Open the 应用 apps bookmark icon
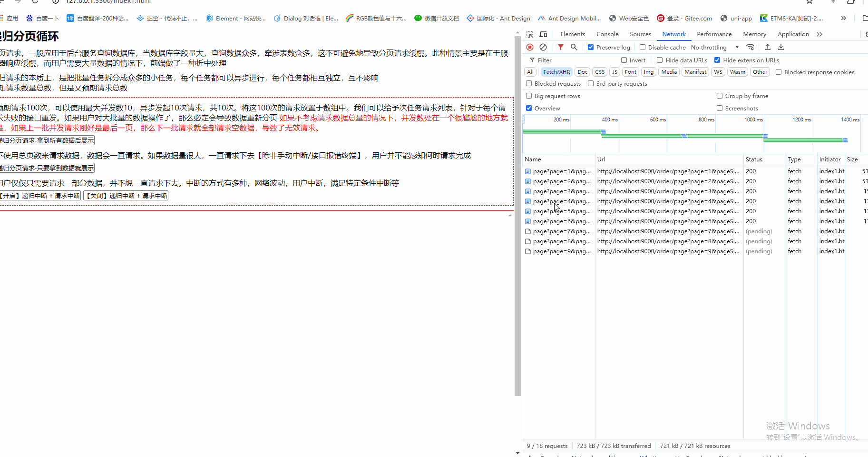 (x=9, y=19)
